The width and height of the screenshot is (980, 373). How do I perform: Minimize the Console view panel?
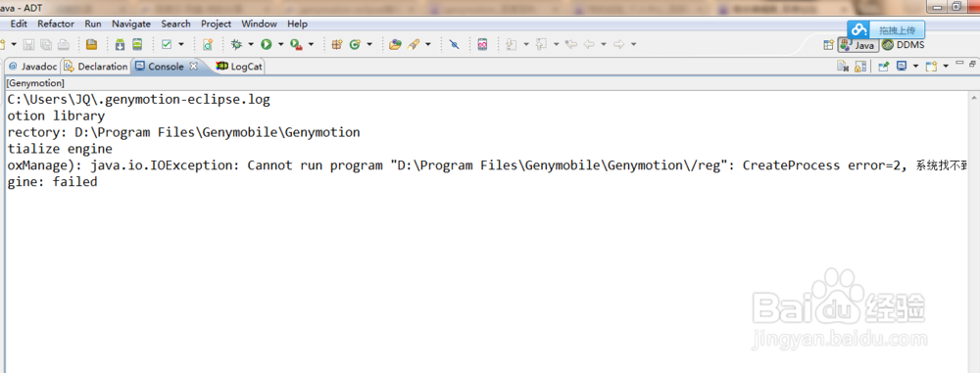[959, 63]
